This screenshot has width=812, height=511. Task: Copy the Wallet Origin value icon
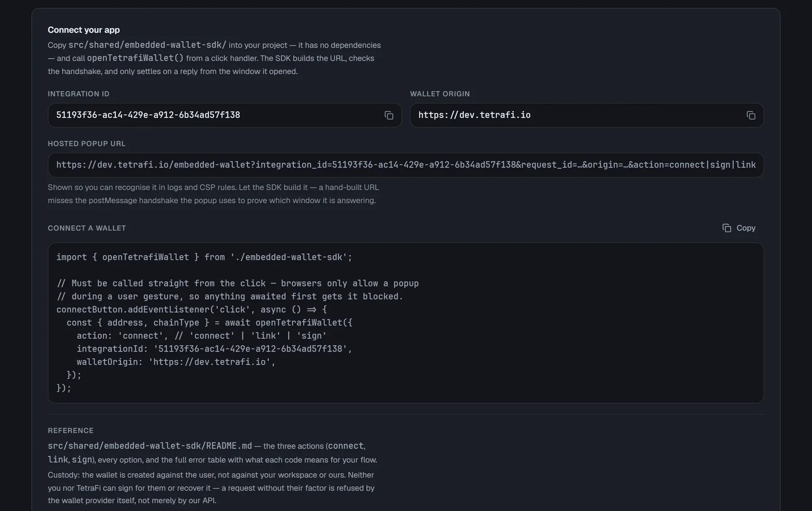coord(751,116)
